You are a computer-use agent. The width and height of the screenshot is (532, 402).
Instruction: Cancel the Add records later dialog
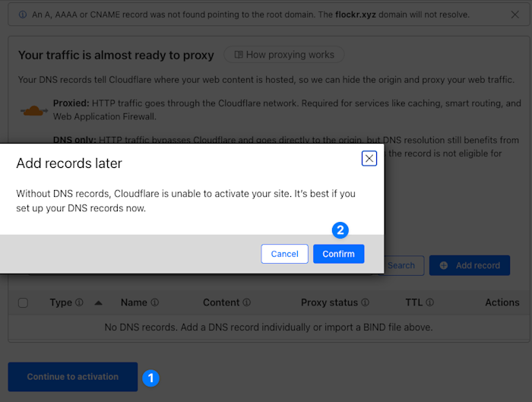pyautogui.click(x=285, y=254)
